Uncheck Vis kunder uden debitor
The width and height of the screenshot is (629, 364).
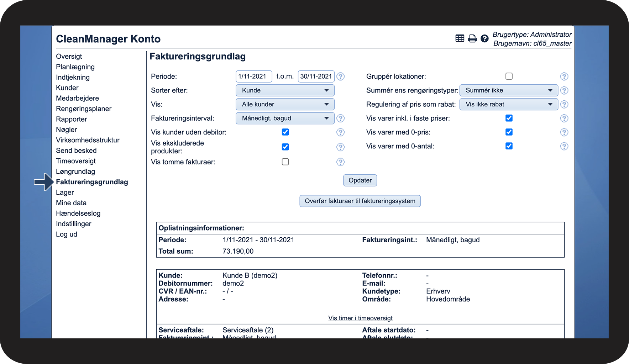click(285, 132)
